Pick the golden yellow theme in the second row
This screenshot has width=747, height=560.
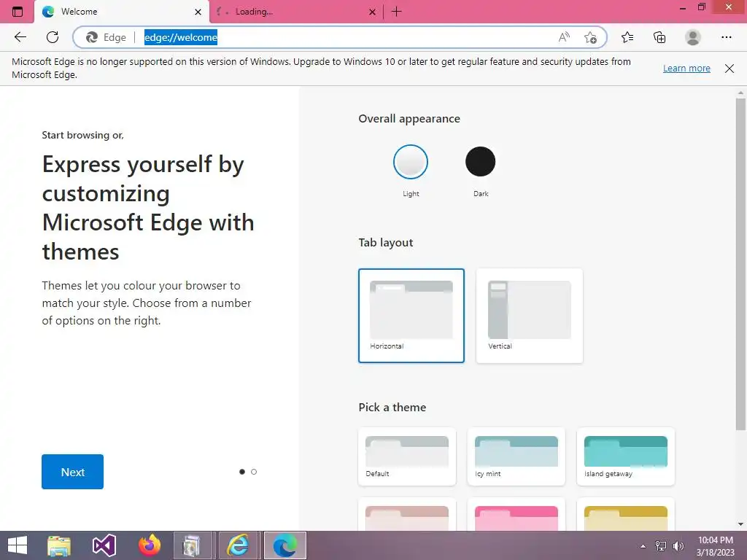625,516
